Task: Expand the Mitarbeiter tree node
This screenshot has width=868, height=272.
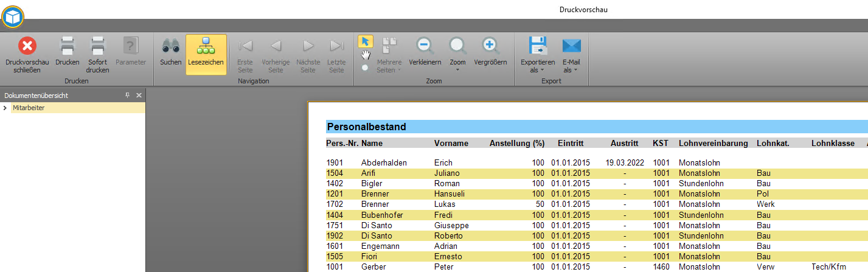Action: pos(5,108)
